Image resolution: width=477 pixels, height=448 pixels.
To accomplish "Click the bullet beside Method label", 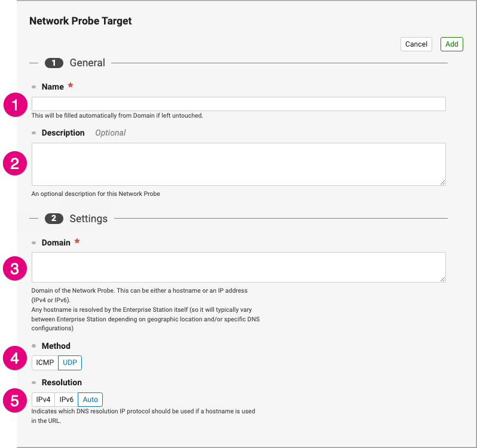I will [x=33, y=346].
